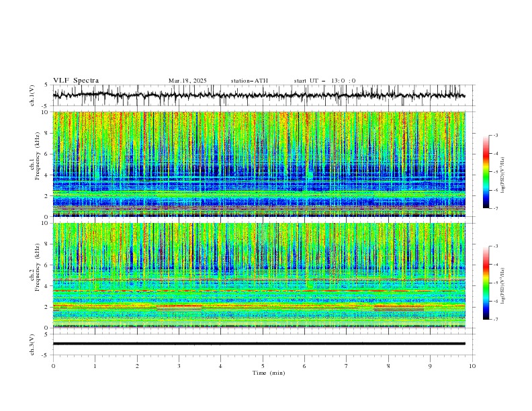Screen dimensions: 532x411
Task: Click the "8" kHz tick on ch.2 frequency axis
Action: 47,244
